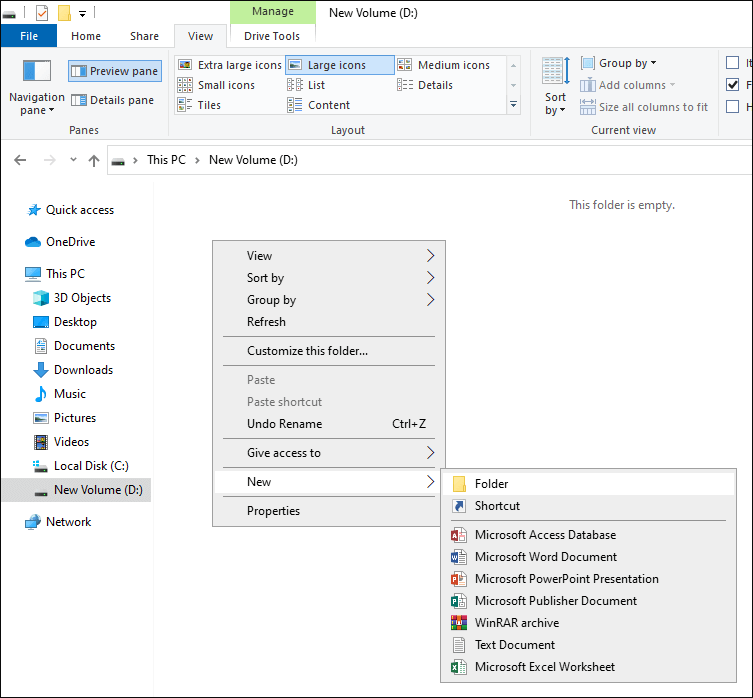The height and width of the screenshot is (698, 753).
Task: Select Microsoft Word Document from New submenu
Action: click(545, 557)
